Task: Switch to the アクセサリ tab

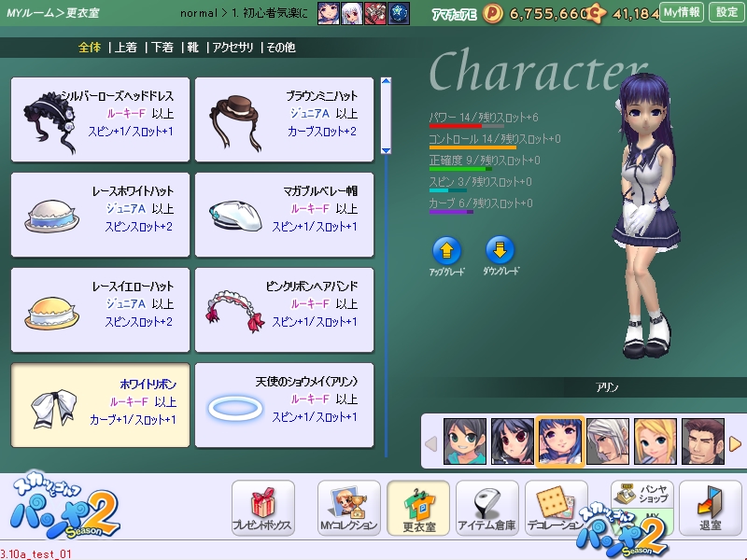Action: point(234,48)
